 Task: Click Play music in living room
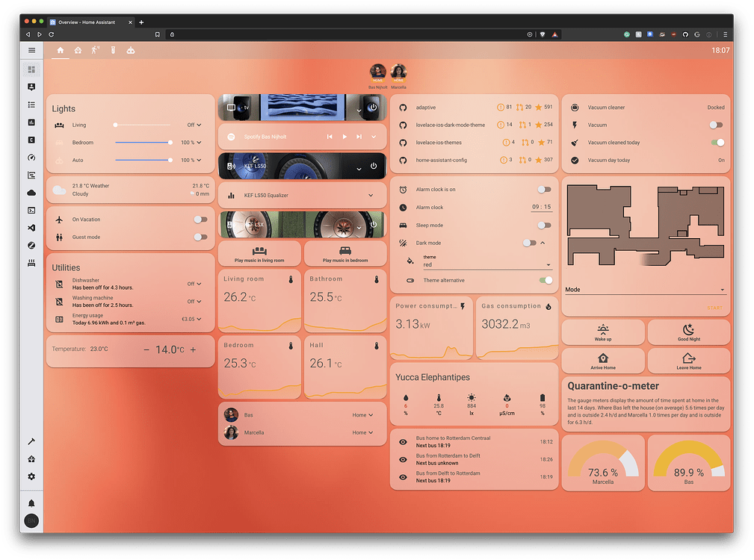click(259, 253)
